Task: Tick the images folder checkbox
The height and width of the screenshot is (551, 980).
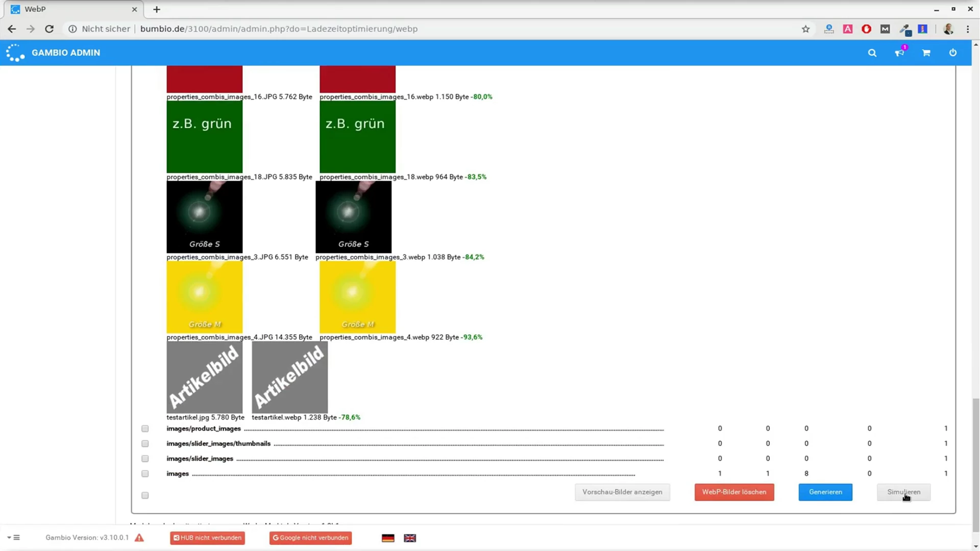Action: (x=145, y=474)
